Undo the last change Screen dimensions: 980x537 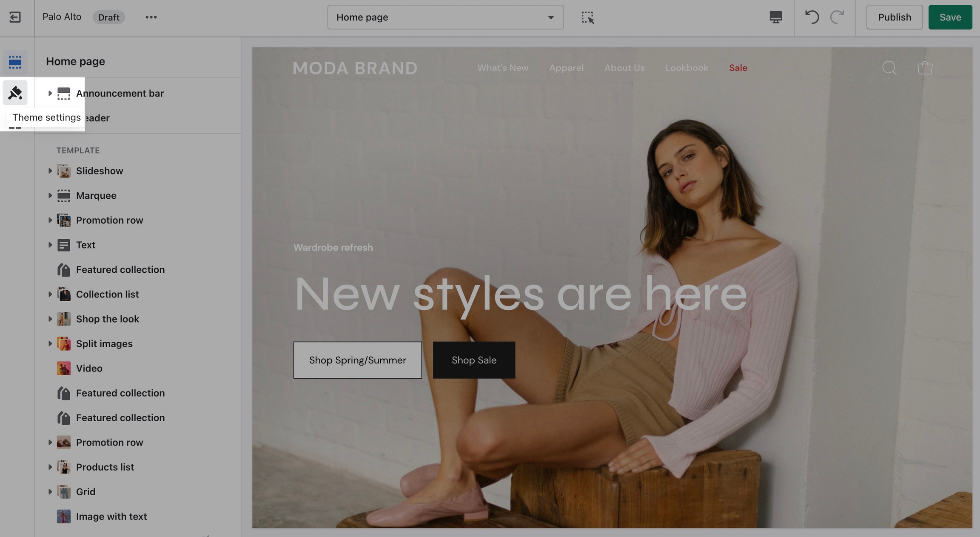812,17
